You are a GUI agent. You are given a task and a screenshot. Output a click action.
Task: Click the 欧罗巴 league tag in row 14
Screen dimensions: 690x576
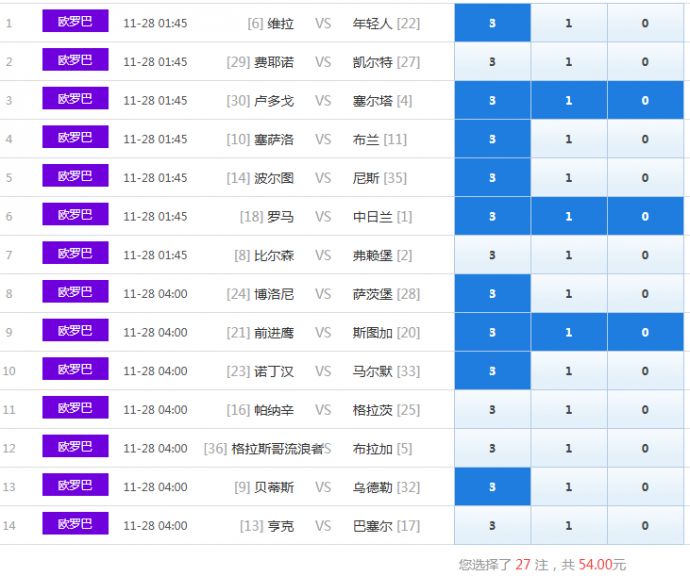75,524
